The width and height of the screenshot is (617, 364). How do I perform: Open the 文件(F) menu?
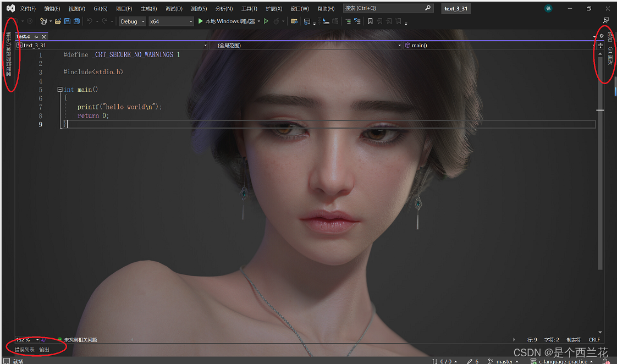click(27, 8)
